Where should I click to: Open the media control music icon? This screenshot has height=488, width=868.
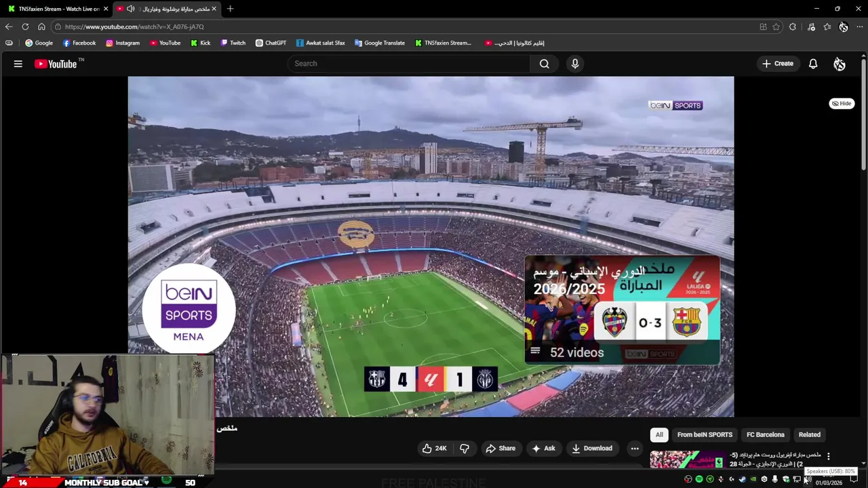(x=811, y=26)
